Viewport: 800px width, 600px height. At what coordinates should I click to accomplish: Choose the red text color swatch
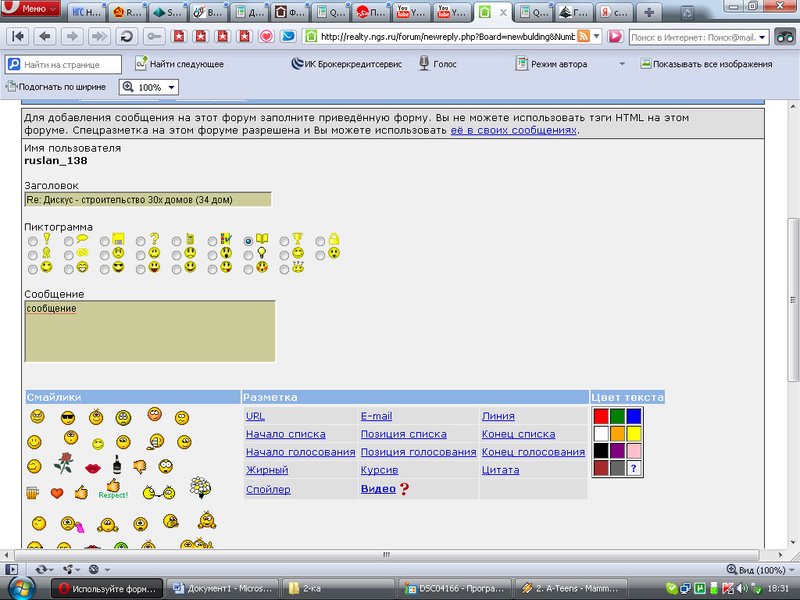[601, 416]
